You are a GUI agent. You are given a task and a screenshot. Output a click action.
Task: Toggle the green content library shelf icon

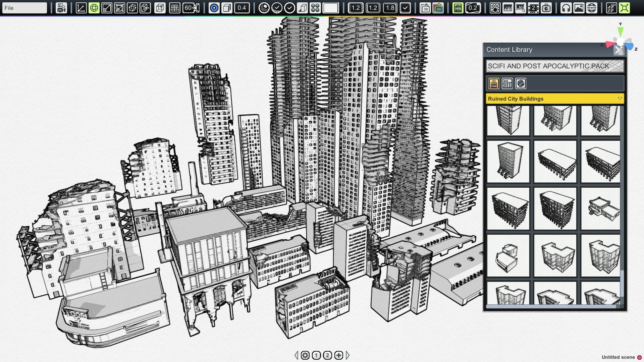coord(458,8)
